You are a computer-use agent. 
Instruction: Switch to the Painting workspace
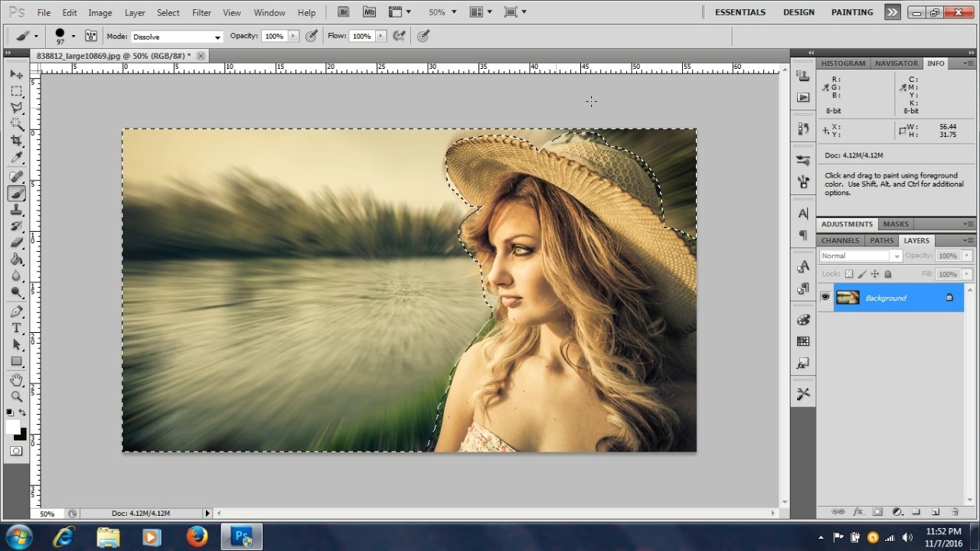tap(852, 12)
